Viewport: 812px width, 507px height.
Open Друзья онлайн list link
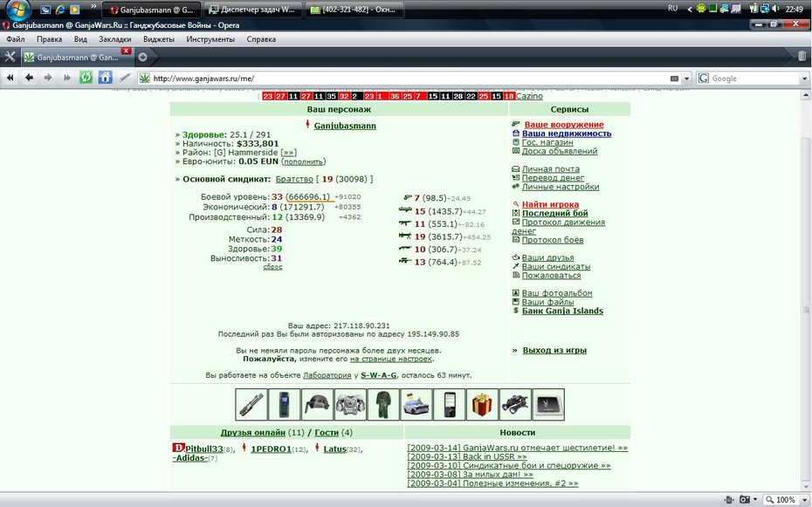pyautogui.click(x=252, y=433)
